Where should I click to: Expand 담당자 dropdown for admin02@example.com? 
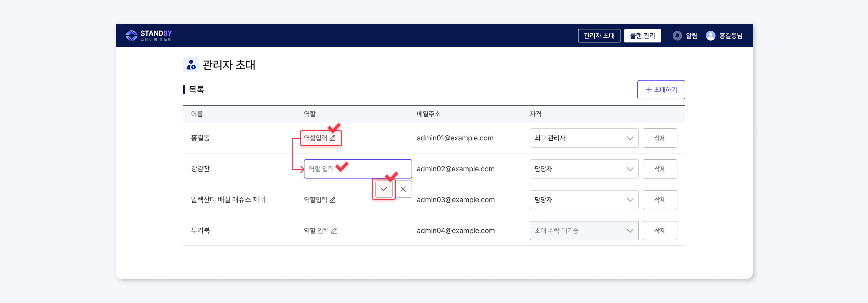point(584,169)
